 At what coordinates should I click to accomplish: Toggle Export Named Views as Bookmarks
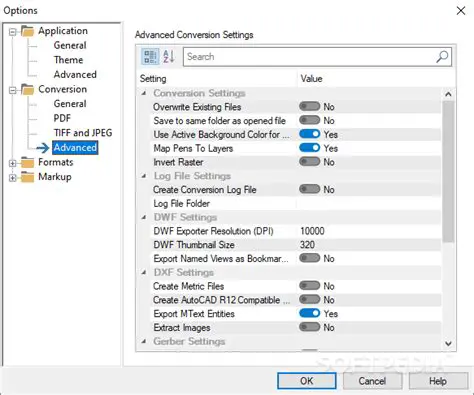click(x=309, y=258)
